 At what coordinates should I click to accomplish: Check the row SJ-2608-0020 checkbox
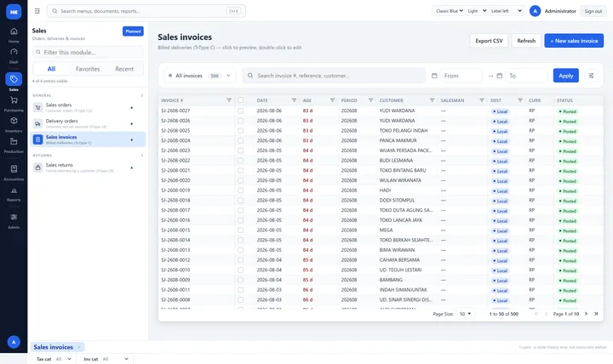240,180
